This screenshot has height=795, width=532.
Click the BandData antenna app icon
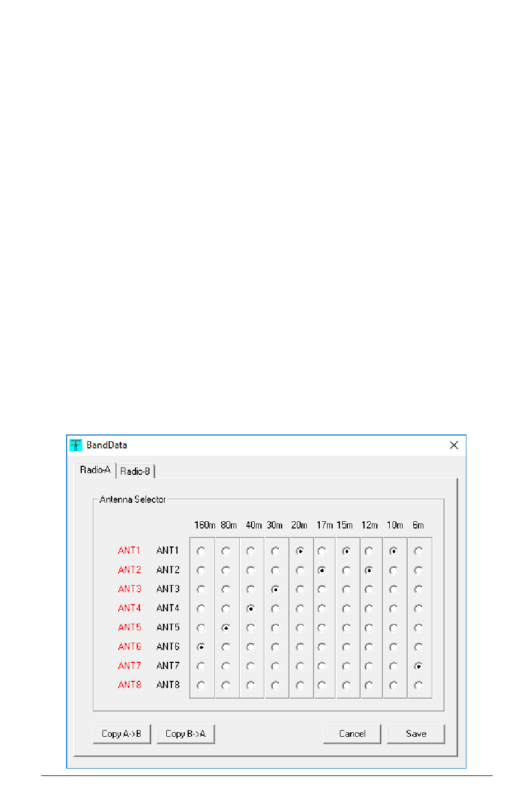(x=76, y=445)
